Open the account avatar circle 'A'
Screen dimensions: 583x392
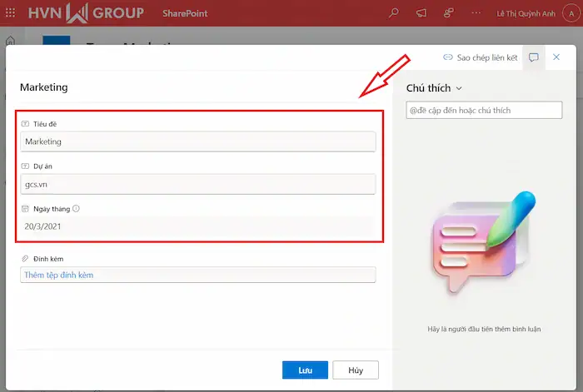click(x=571, y=13)
